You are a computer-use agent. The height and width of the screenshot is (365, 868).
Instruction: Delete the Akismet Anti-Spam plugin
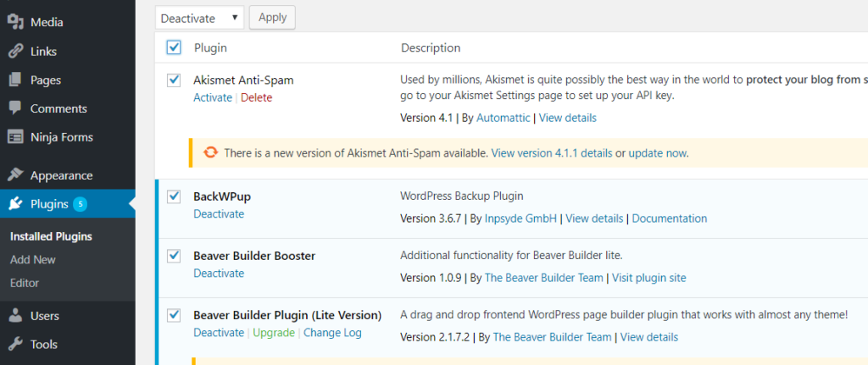point(256,97)
